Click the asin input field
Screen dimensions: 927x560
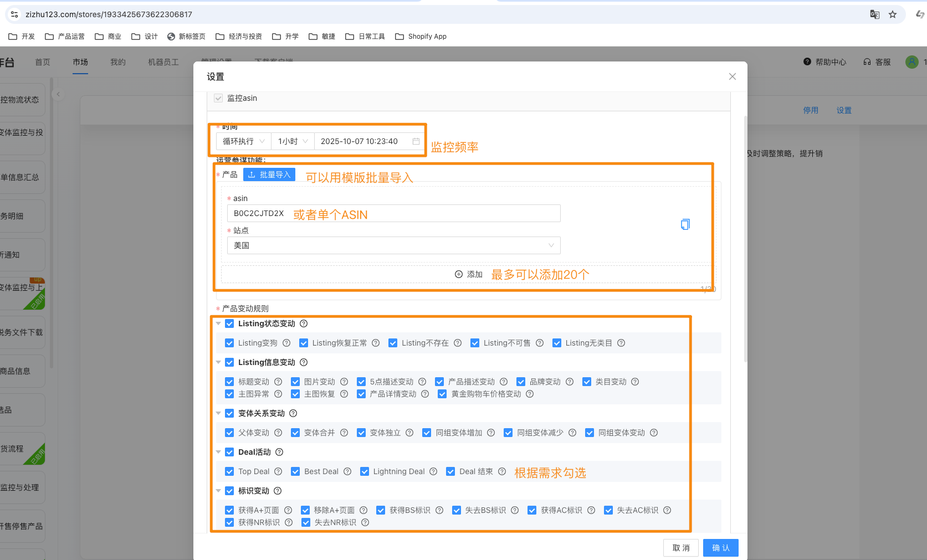(394, 213)
